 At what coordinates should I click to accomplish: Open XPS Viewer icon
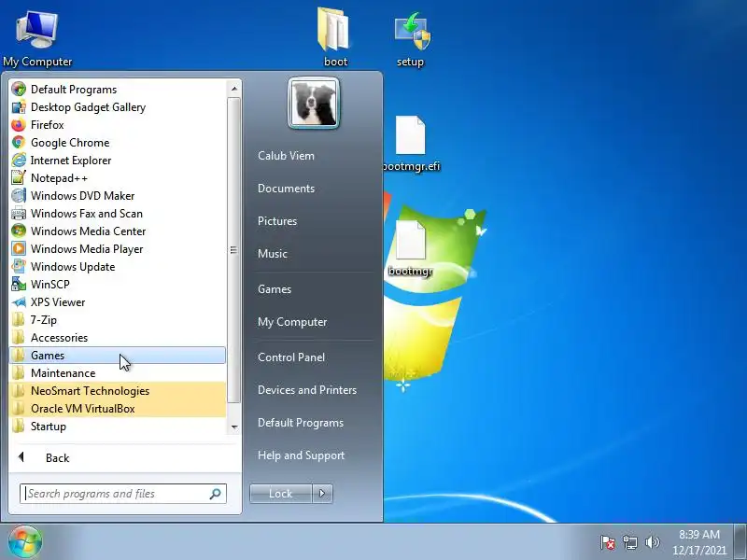tap(19, 301)
